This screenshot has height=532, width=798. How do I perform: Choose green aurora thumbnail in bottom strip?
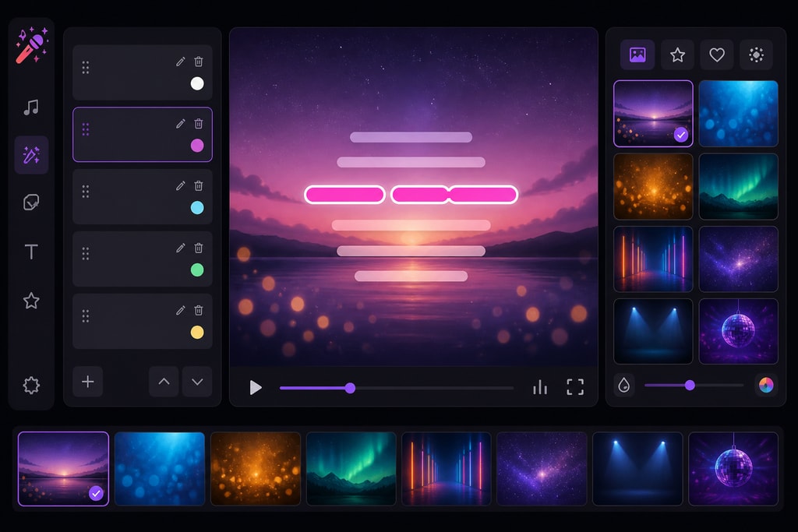pos(351,469)
